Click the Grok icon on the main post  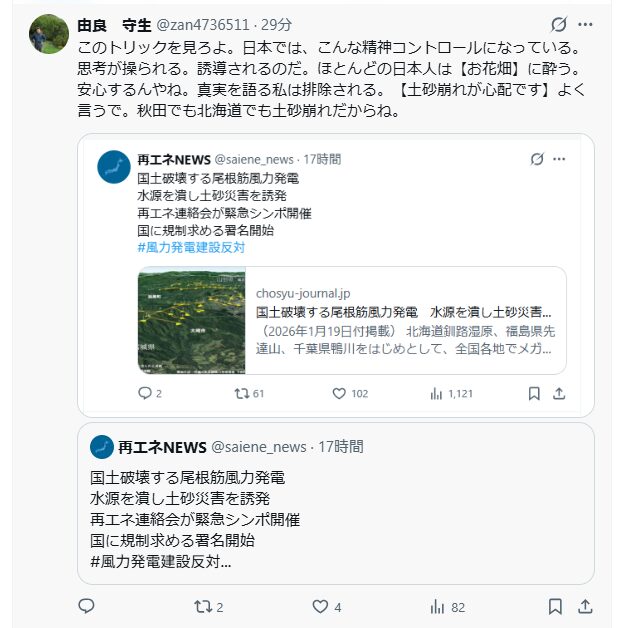click(560, 24)
